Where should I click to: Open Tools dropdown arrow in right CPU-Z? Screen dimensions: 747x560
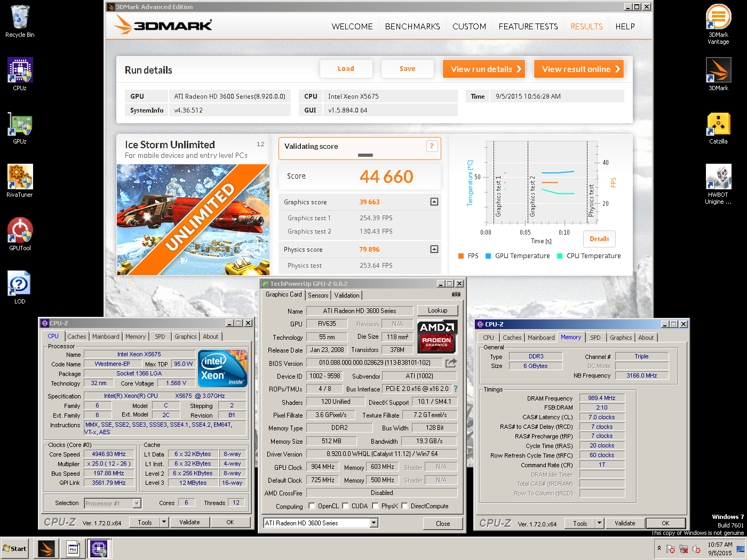[x=599, y=523]
